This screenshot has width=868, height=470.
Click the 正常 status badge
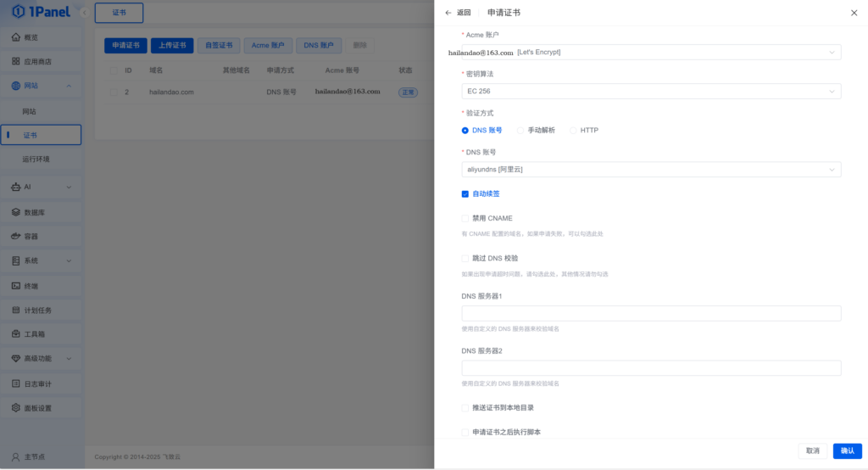pos(408,92)
